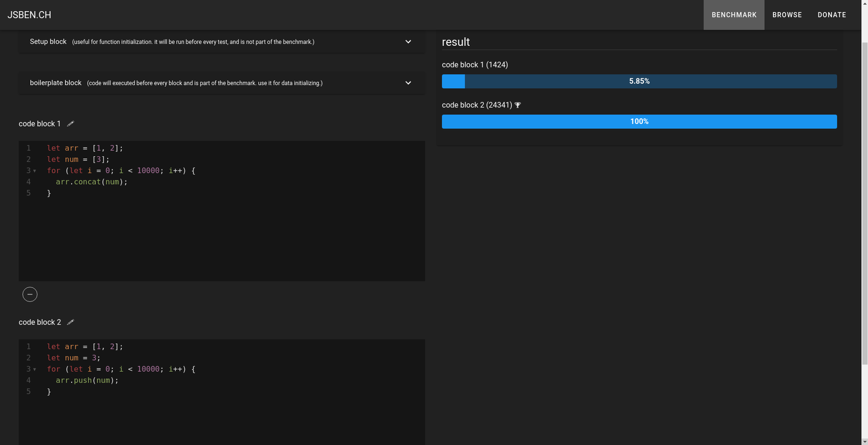
Task: Collapse the for loop fold arrow in code block 2
Action: pos(35,369)
